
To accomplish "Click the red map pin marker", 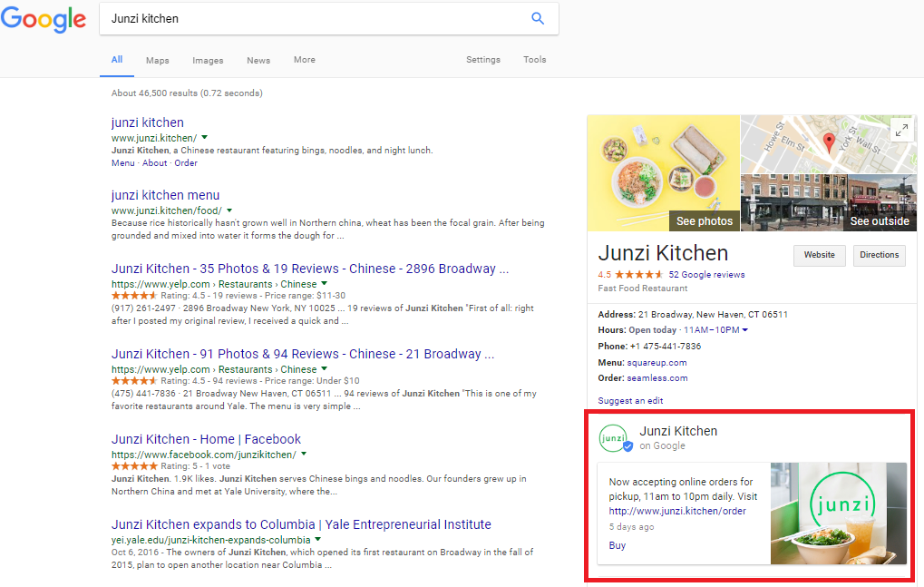I will [829, 142].
